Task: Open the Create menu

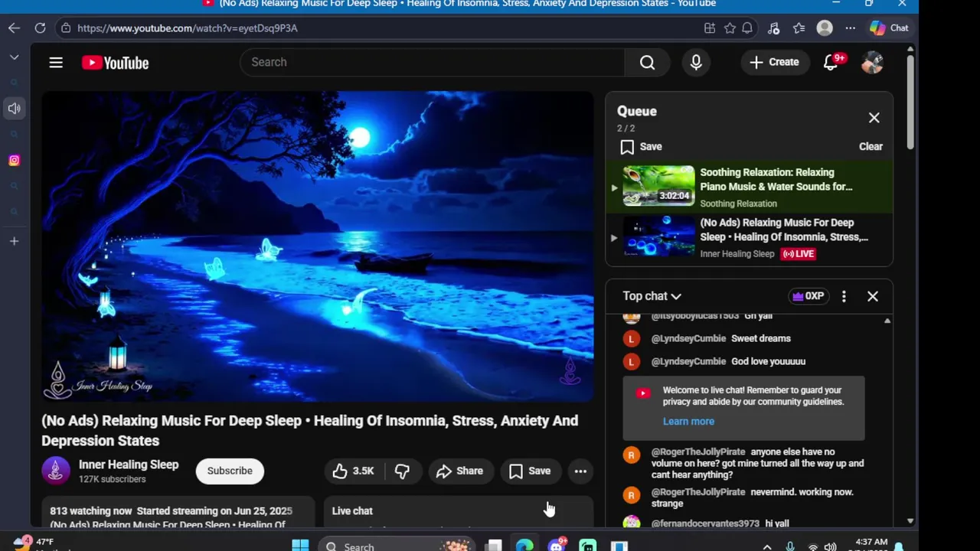Action: coord(774,62)
